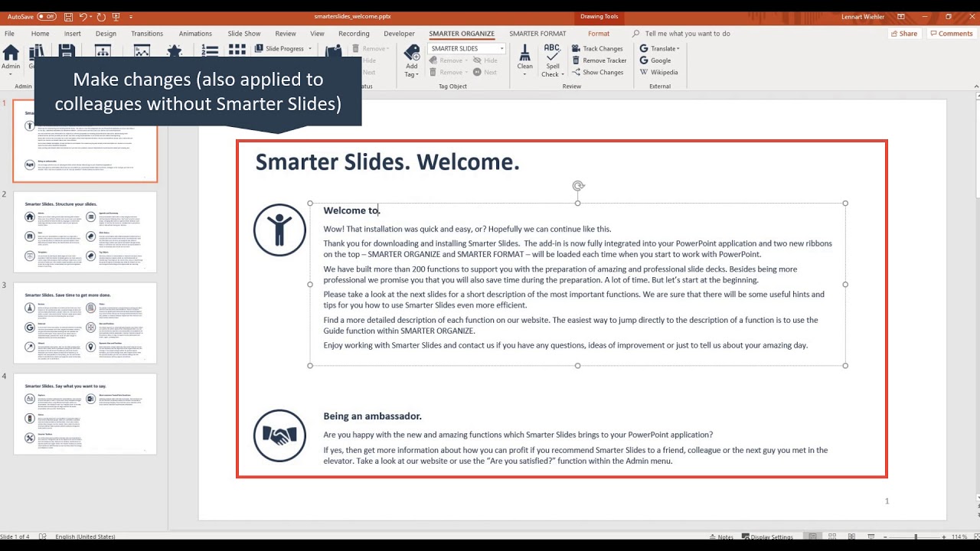Open the customize quick access toolbar dropdown

[x=131, y=16]
